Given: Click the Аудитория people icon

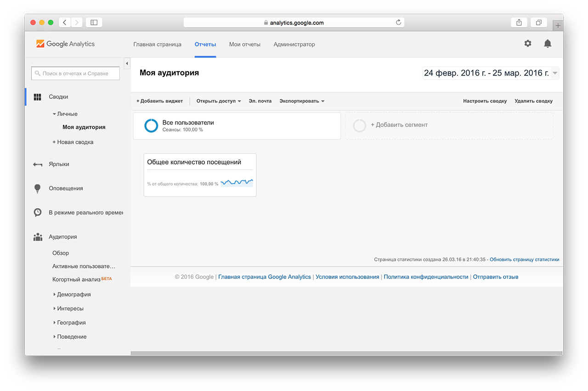Looking at the screenshot, I should tap(38, 237).
